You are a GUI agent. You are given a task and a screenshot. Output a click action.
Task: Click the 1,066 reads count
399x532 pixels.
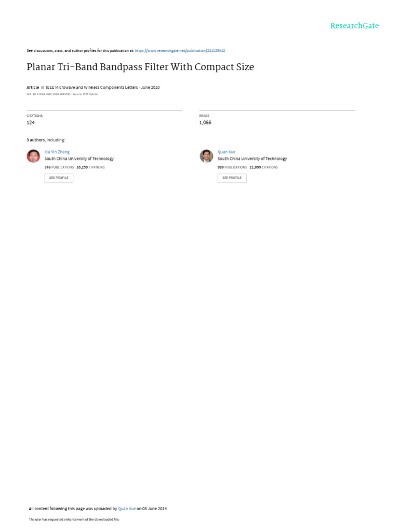[205, 123]
